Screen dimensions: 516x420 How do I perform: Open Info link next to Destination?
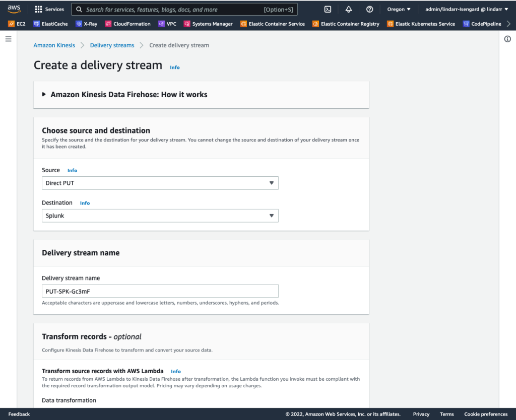[x=85, y=203]
